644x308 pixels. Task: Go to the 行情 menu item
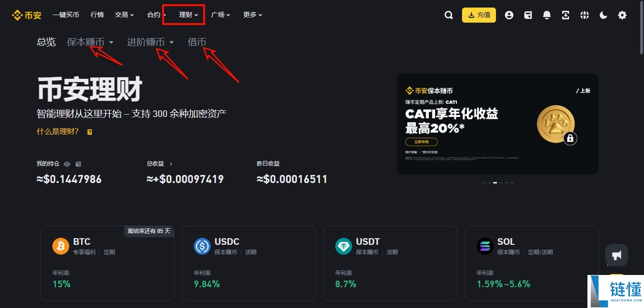tap(97, 15)
